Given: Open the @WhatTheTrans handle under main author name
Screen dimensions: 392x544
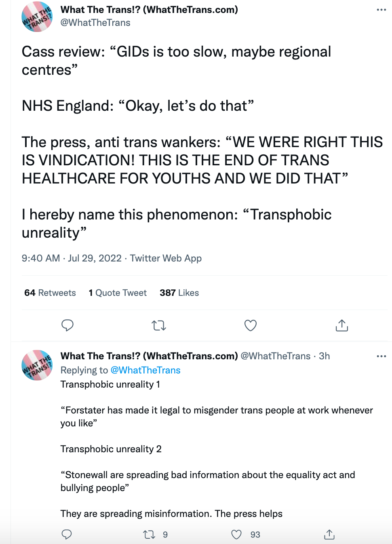Looking at the screenshot, I should (95, 23).
